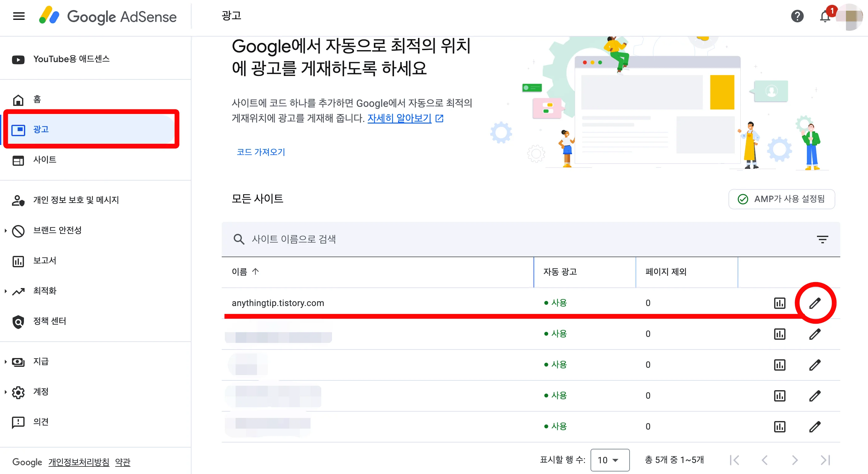
Task: Click anythingtip.tistory.com site name
Action: (278, 303)
